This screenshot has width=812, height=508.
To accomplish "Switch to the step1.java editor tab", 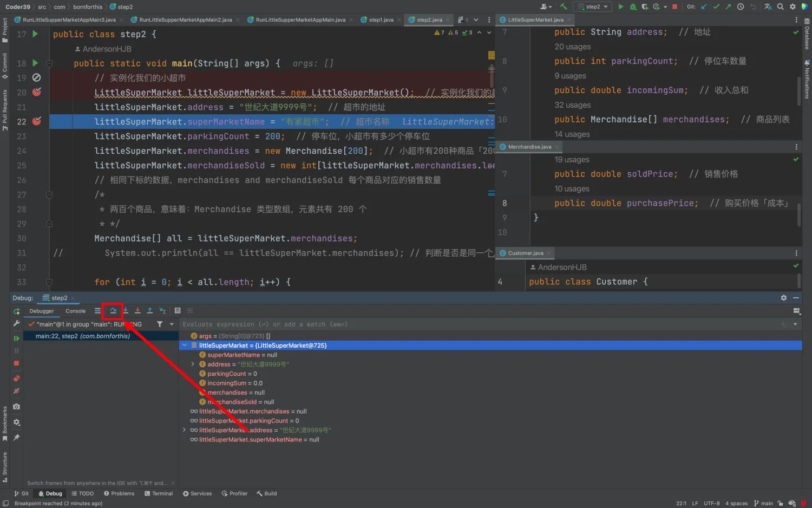I will (x=381, y=19).
